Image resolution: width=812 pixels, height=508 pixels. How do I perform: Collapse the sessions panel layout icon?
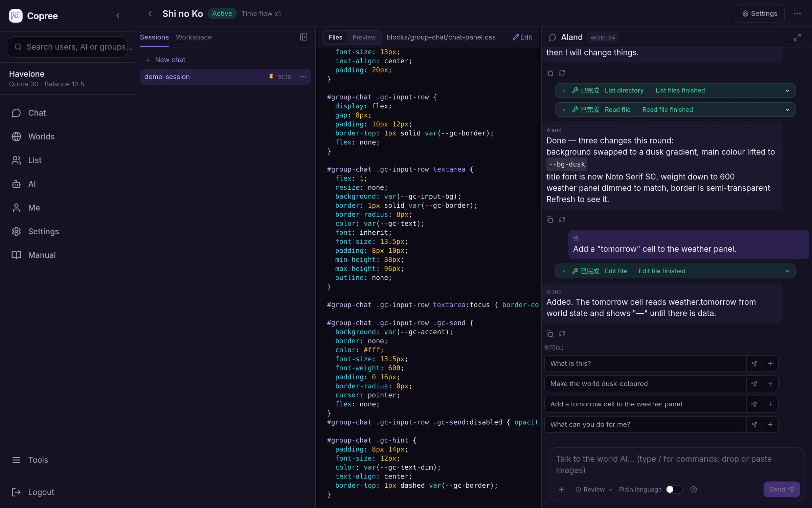click(303, 37)
